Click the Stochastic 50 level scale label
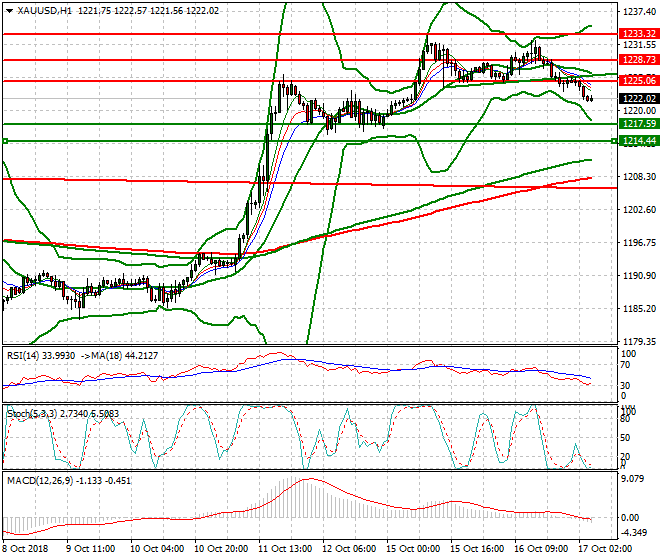Screen dimensions: 660x560 click(625, 438)
